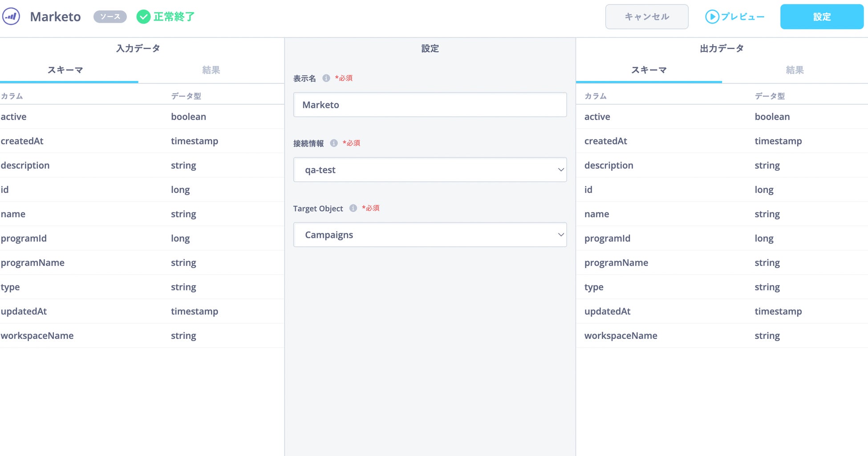Click the blue 設定 button
The width and height of the screenshot is (868, 456).
tap(822, 17)
